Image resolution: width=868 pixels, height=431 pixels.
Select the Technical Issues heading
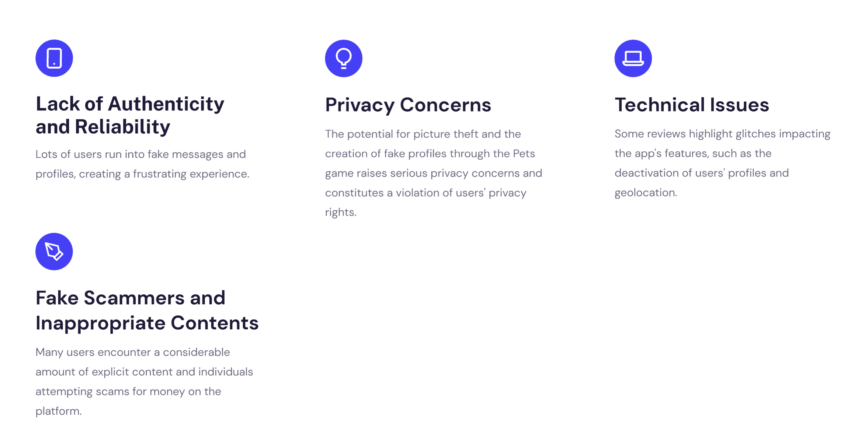point(692,105)
